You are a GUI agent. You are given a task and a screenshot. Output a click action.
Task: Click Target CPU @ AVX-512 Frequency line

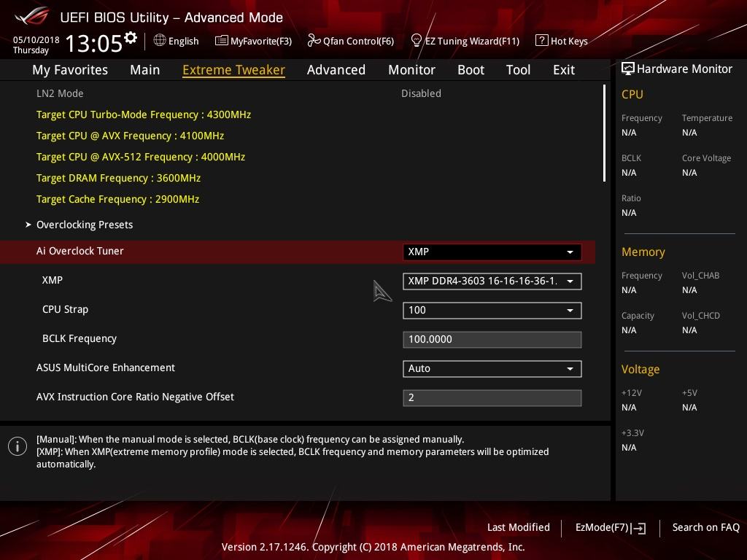[141, 157]
